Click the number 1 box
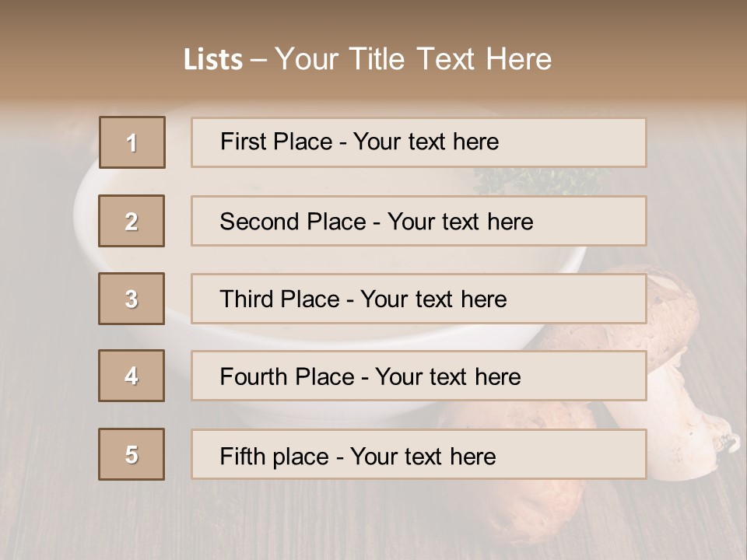This screenshot has height=560, width=747. (132, 142)
